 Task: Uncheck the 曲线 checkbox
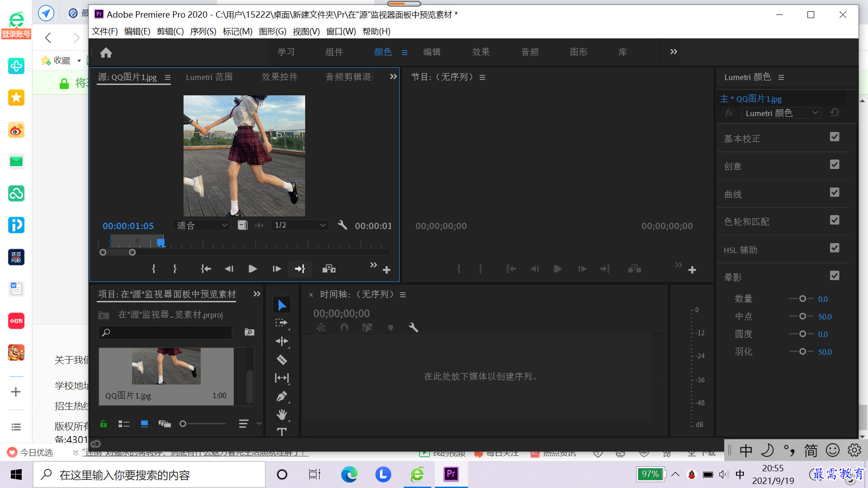pyautogui.click(x=835, y=192)
